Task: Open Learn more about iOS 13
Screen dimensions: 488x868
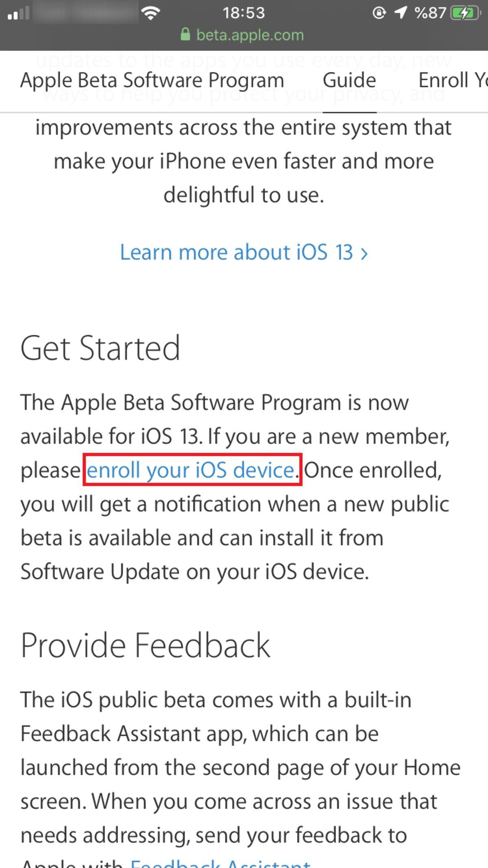Action: 237,252
